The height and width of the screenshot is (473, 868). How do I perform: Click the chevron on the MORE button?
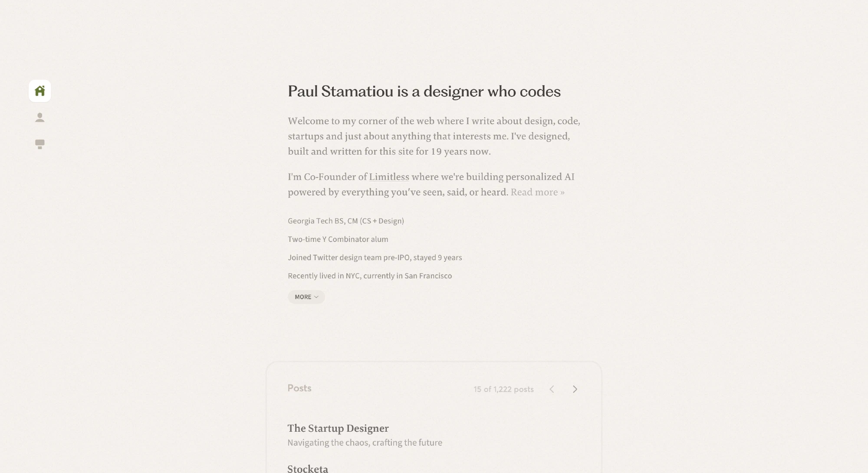pyautogui.click(x=317, y=297)
